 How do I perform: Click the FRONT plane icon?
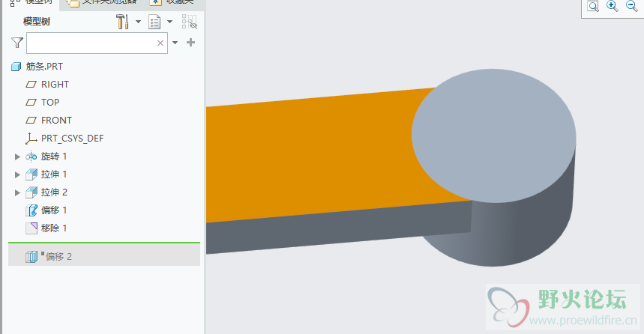click(x=31, y=121)
